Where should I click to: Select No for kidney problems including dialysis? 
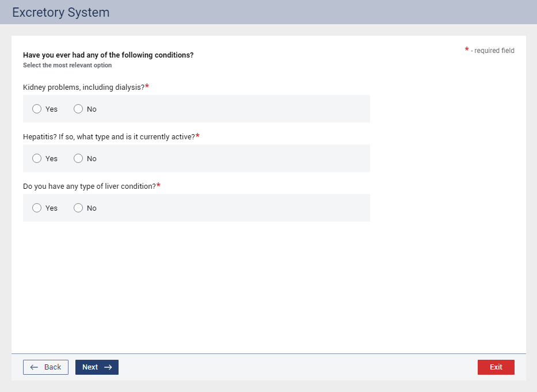pyautogui.click(x=78, y=109)
